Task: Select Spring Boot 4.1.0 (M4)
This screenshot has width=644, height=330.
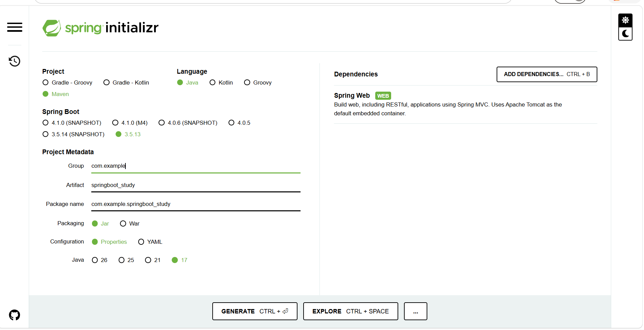Action: (x=130, y=123)
